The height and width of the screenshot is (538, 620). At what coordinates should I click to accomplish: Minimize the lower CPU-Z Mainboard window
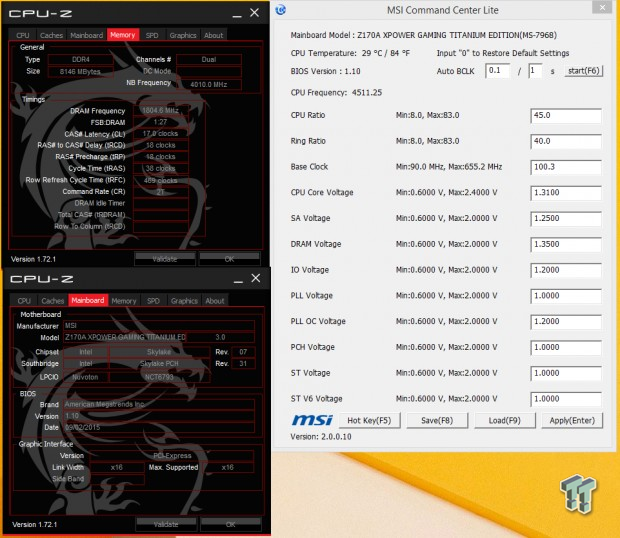(238, 281)
